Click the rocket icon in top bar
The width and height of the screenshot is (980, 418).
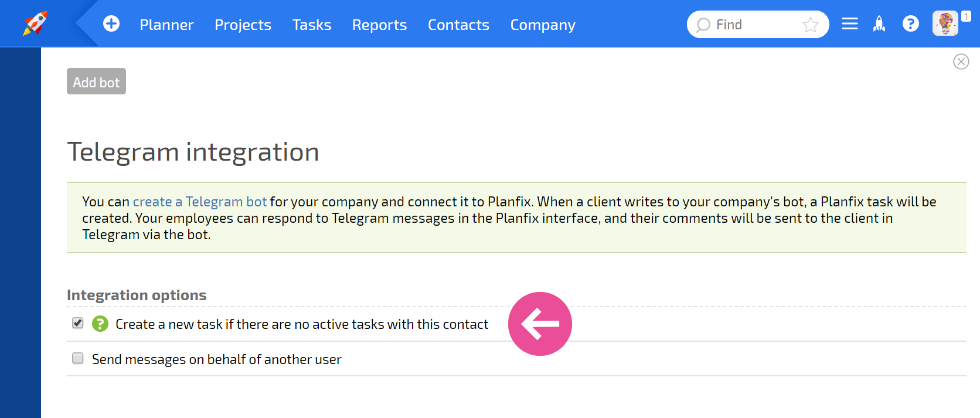pos(879,24)
